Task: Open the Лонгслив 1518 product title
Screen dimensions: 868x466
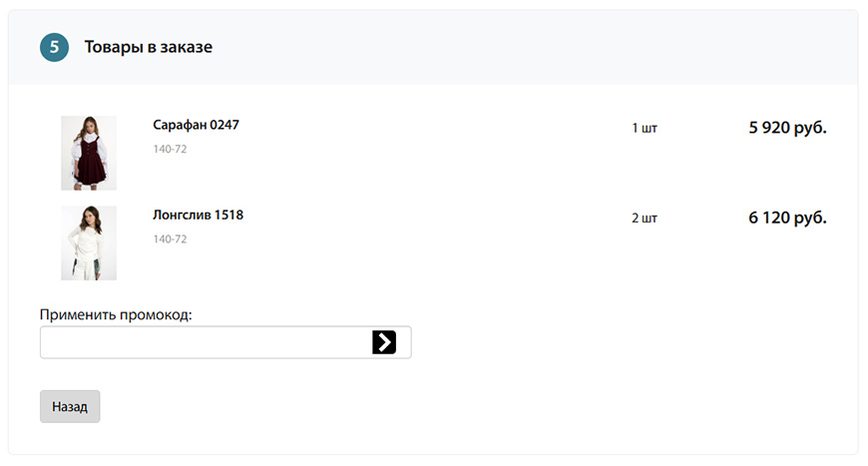Action: [199, 215]
